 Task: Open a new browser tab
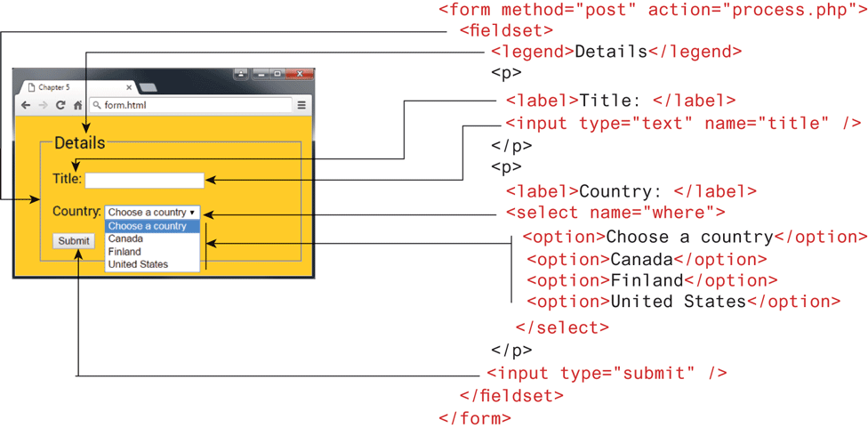pos(149,87)
